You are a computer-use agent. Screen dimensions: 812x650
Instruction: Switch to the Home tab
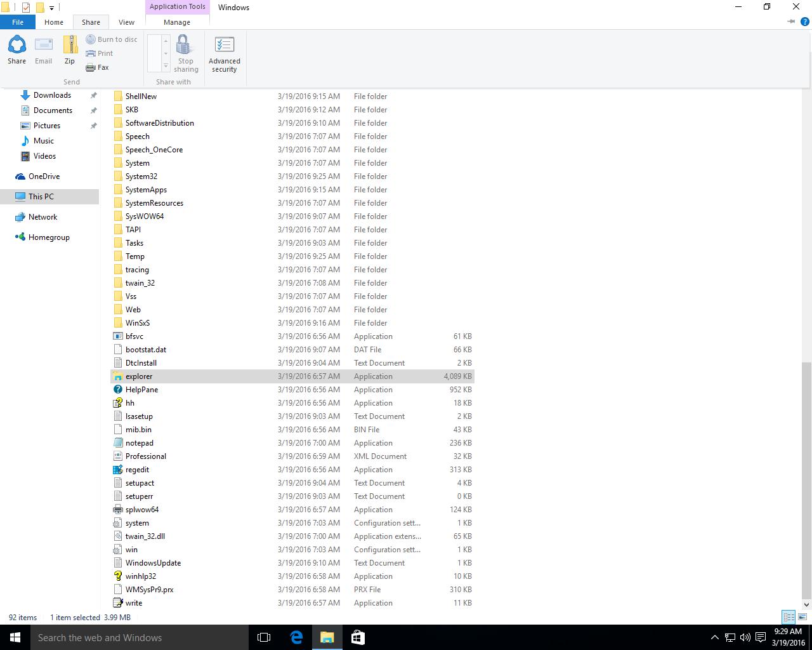click(54, 22)
